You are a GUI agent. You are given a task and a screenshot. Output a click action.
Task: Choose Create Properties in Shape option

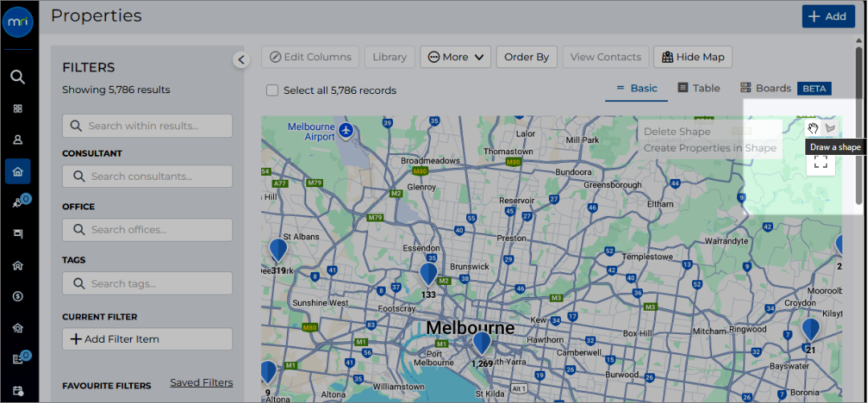click(710, 149)
